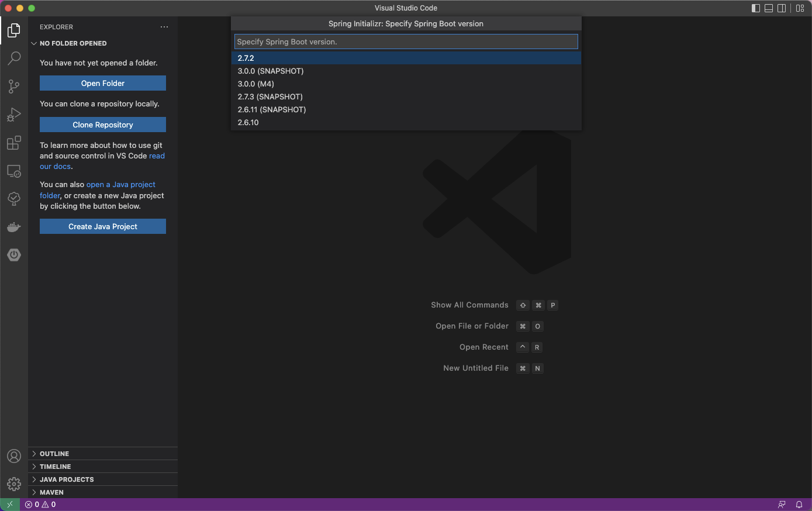The height and width of the screenshot is (511, 812).
Task: Collapse the No Folder Opened section
Action: click(103, 43)
